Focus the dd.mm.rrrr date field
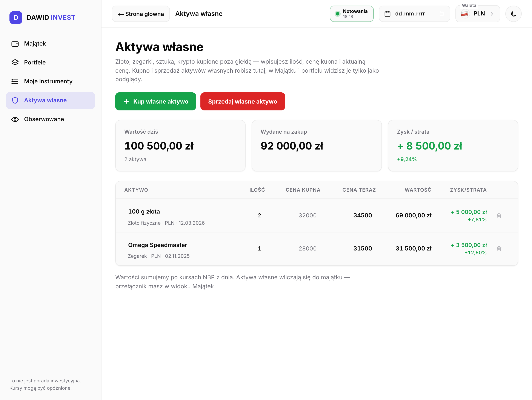 coord(414,14)
